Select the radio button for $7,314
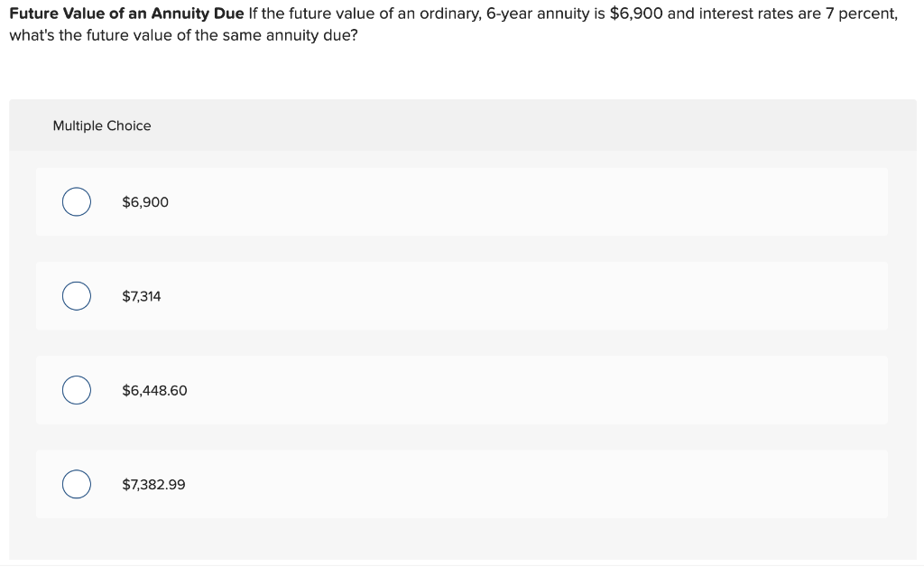 [76, 295]
